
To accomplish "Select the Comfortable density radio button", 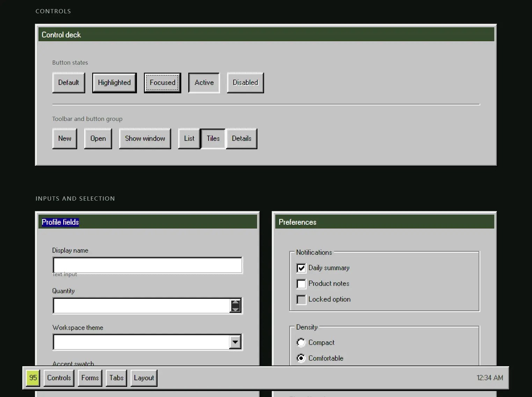I will tap(301, 358).
